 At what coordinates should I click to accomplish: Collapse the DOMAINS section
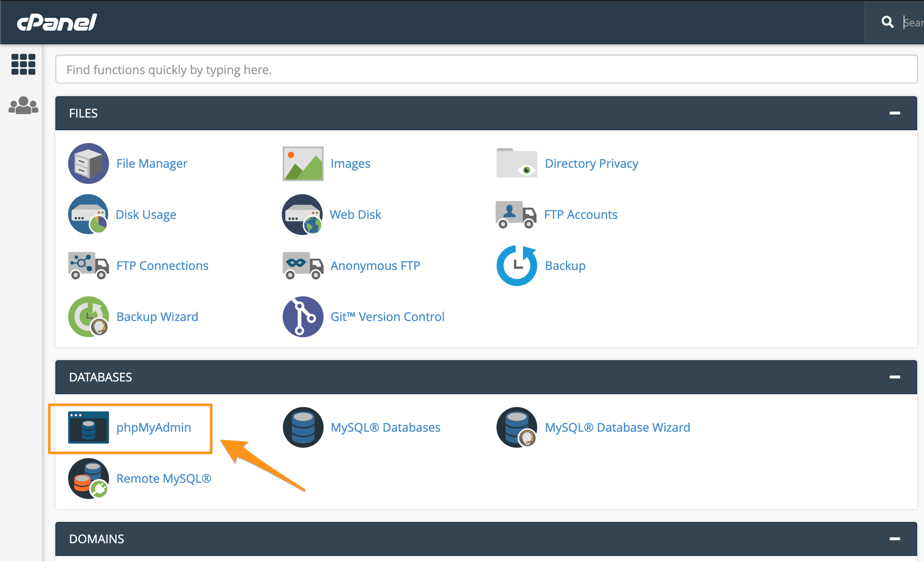coord(895,539)
